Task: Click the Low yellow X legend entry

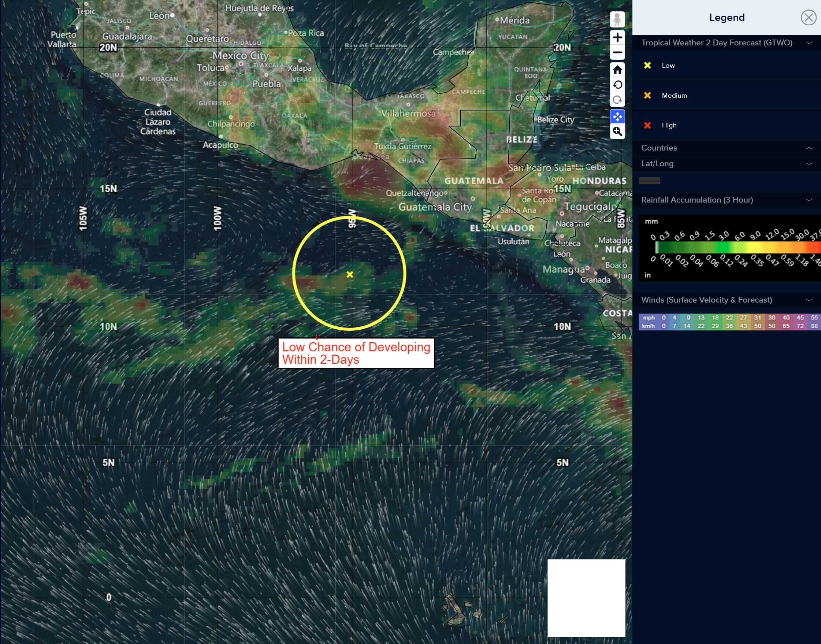Action: [647, 66]
